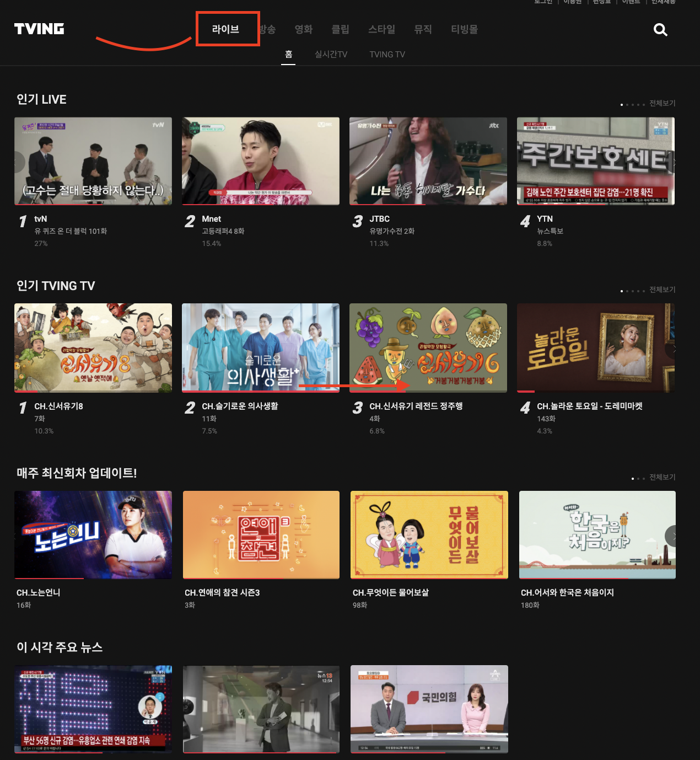
Task: Select the 라이브 top navigation tab
Action: (225, 29)
